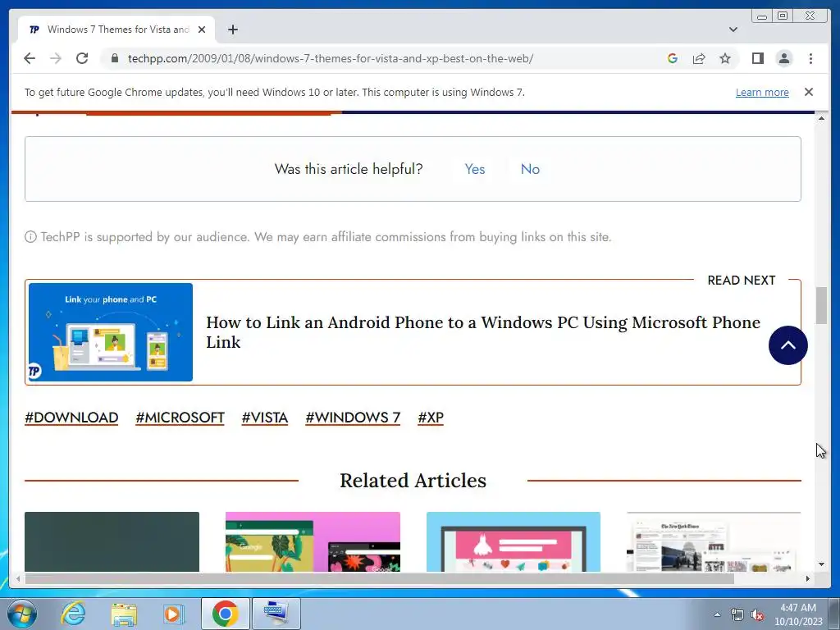This screenshot has height=630, width=840.
Task: Open Windows Explorer from taskbar
Action: click(124, 614)
